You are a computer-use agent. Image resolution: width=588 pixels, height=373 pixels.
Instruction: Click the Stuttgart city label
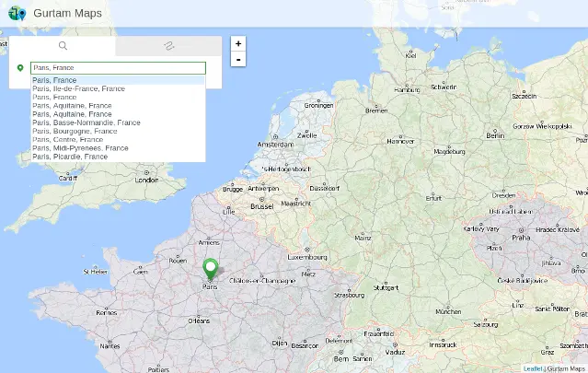(x=386, y=288)
